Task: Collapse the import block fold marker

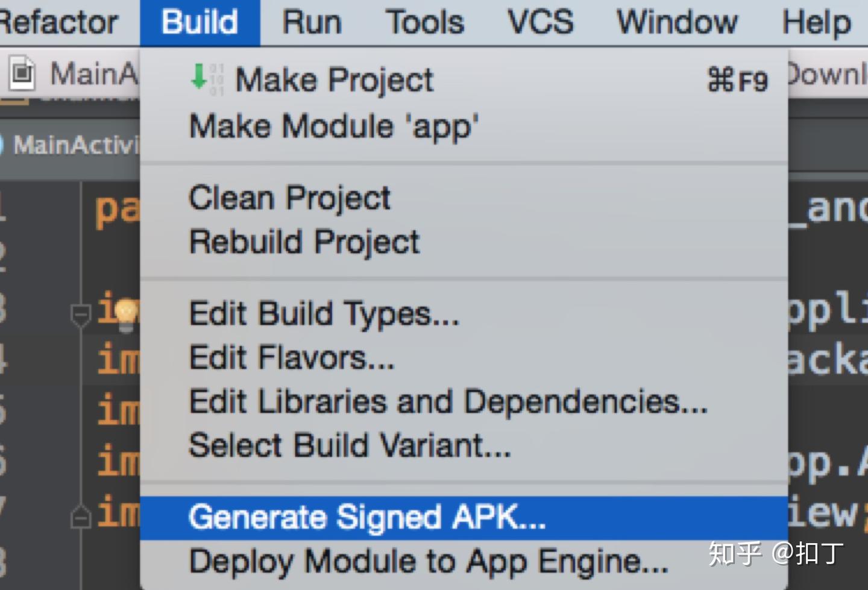Action: (x=81, y=315)
